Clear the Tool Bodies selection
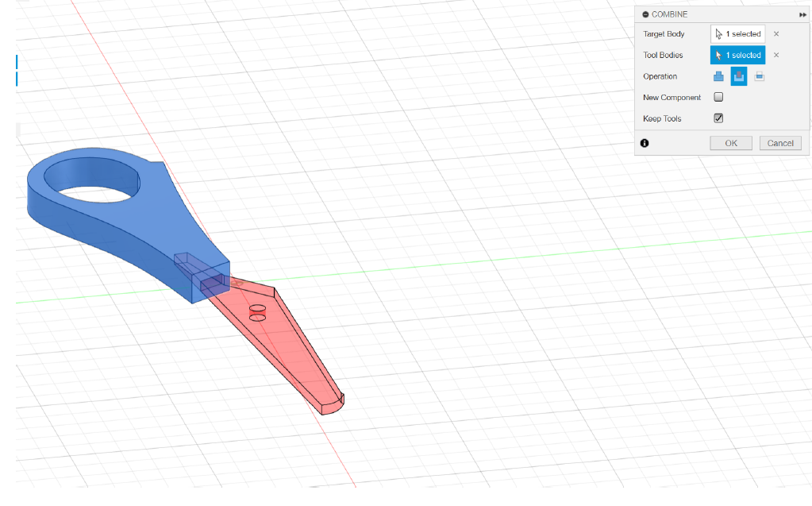This screenshot has height=506, width=812. pos(776,55)
